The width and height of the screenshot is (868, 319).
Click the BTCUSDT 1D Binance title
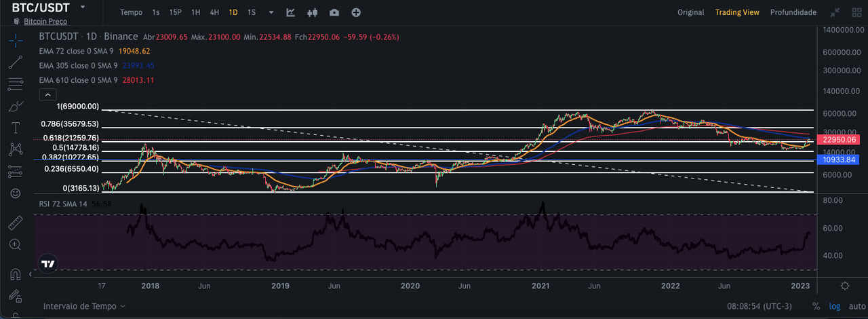click(x=88, y=37)
